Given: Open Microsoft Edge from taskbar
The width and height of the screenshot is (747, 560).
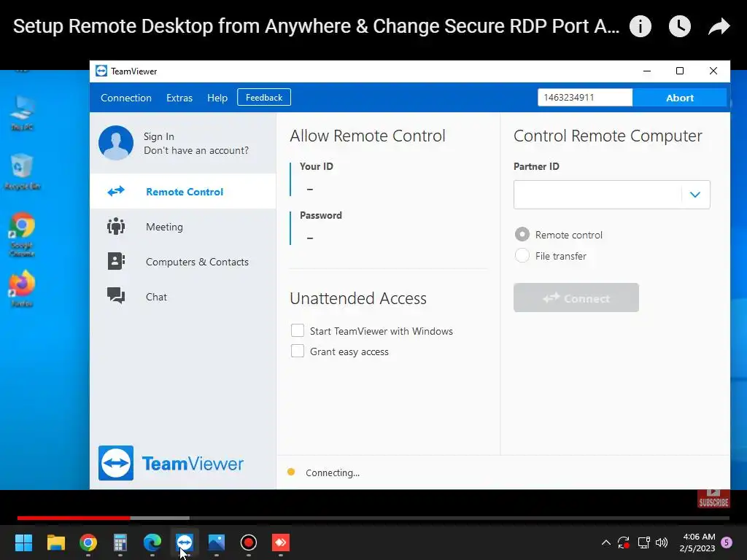Looking at the screenshot, I should [152, 542].
